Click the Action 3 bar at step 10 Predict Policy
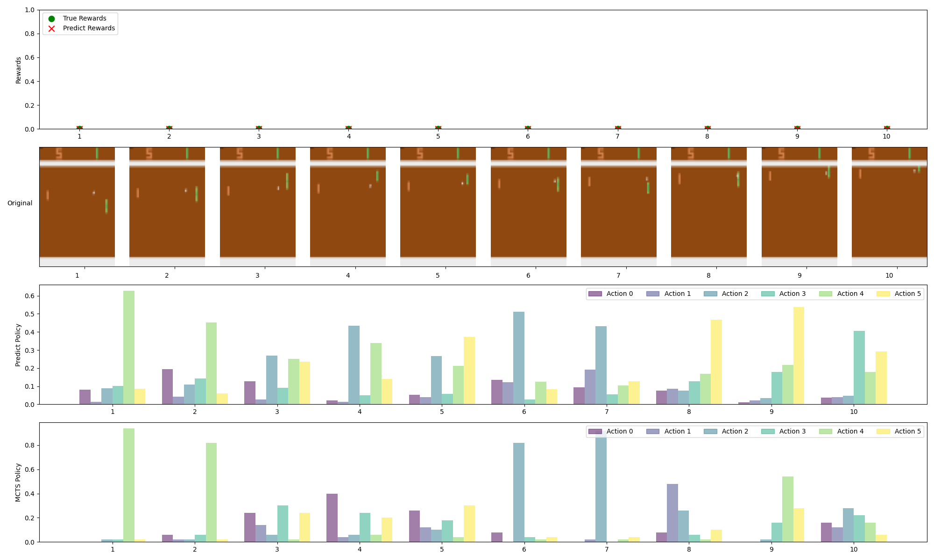The width and height of the screenshot is (934, 560). coord(859,368)
